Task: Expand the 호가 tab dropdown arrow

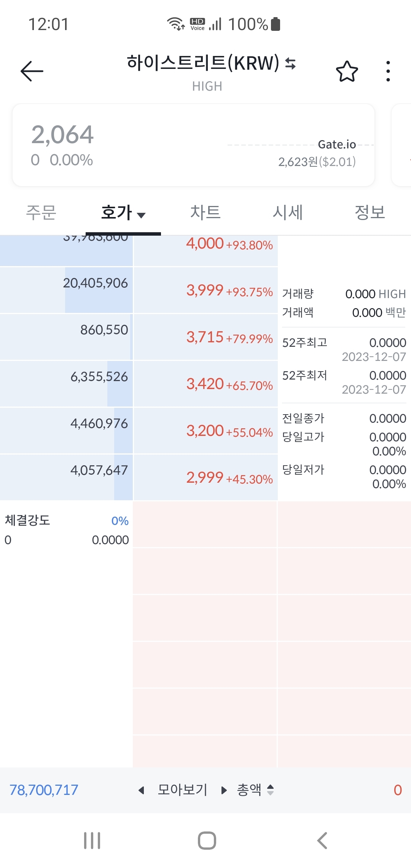Action: click(141, 215)
